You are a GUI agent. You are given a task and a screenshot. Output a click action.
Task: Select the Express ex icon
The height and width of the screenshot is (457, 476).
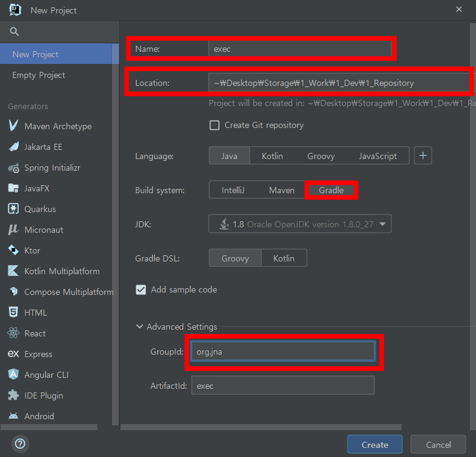pos(13,354)
